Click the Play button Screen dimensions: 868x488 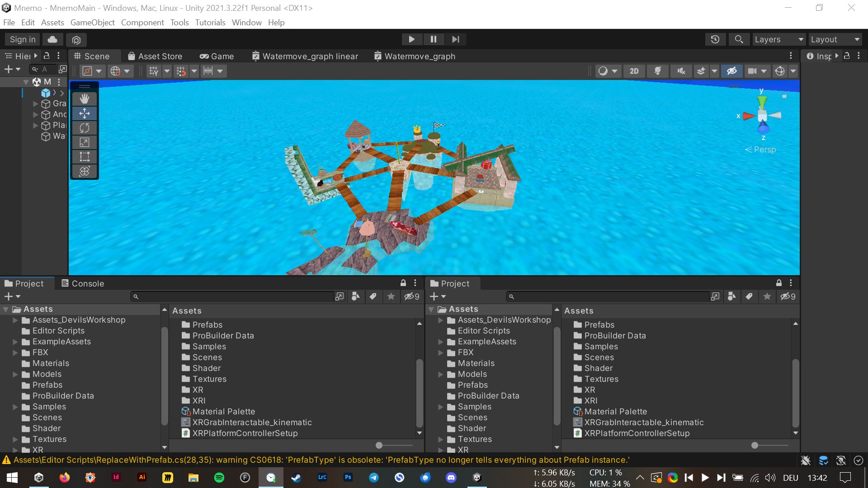coord(411,39)
